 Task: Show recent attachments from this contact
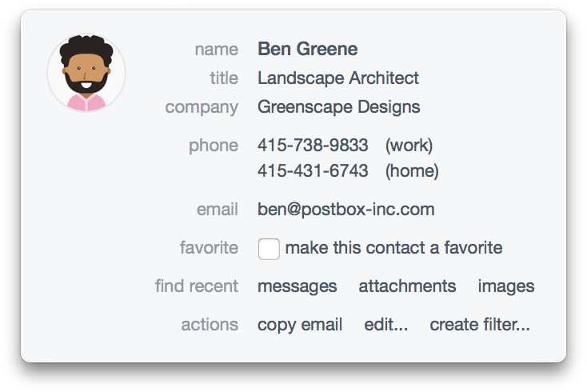point(407,286)
